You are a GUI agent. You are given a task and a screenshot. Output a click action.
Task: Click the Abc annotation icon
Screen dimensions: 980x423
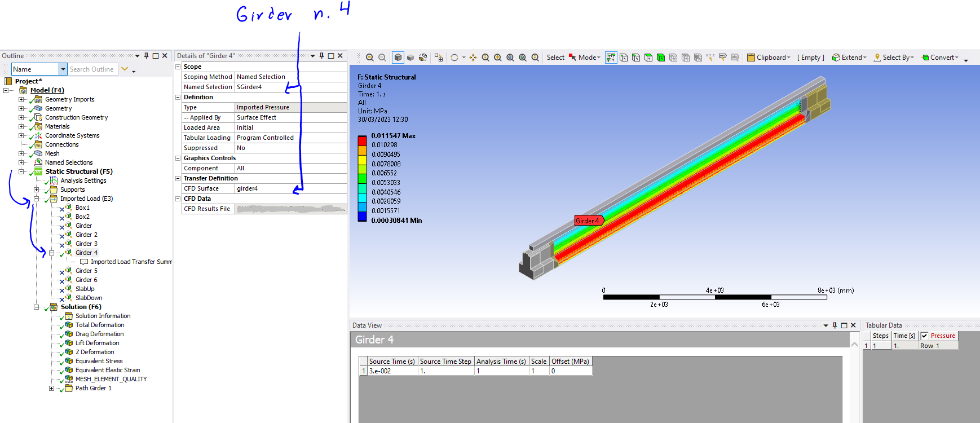[735, 58]
